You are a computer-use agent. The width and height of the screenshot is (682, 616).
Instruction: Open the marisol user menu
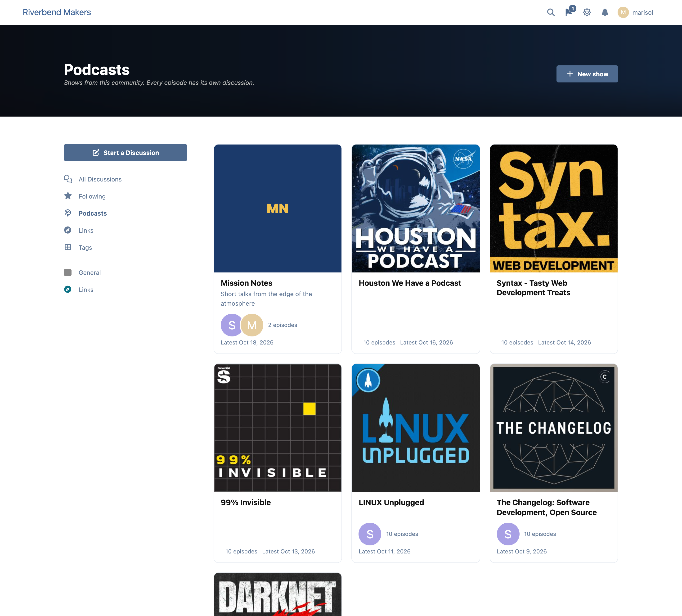(x=635, y=13)
